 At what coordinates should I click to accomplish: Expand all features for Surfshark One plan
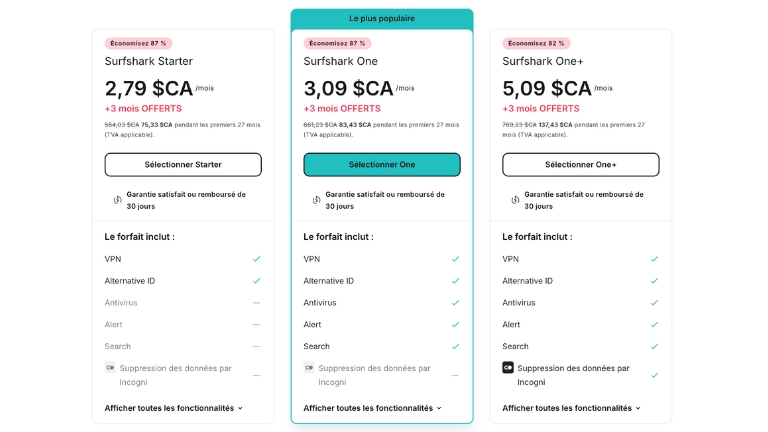pos(372,408)
